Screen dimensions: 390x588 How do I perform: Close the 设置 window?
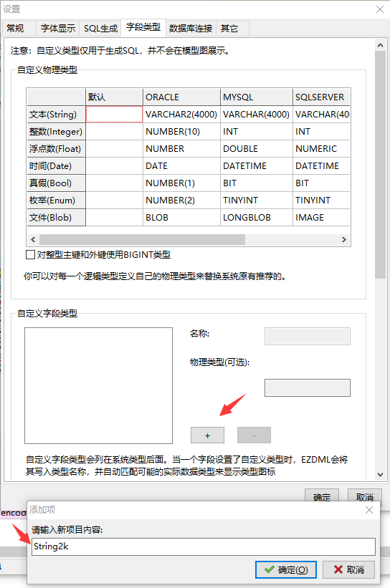pos(380,9)
